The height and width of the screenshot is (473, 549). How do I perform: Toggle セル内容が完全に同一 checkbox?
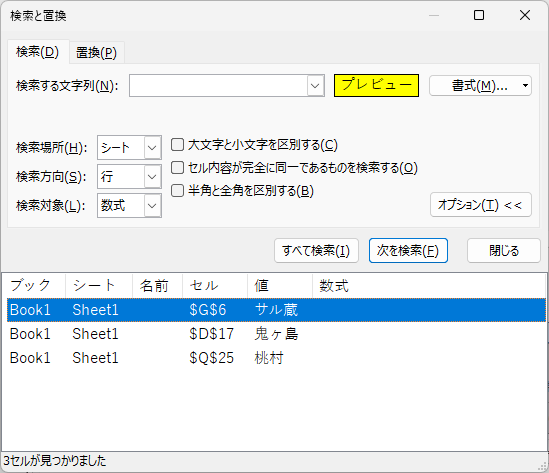[x=177, y=168]
